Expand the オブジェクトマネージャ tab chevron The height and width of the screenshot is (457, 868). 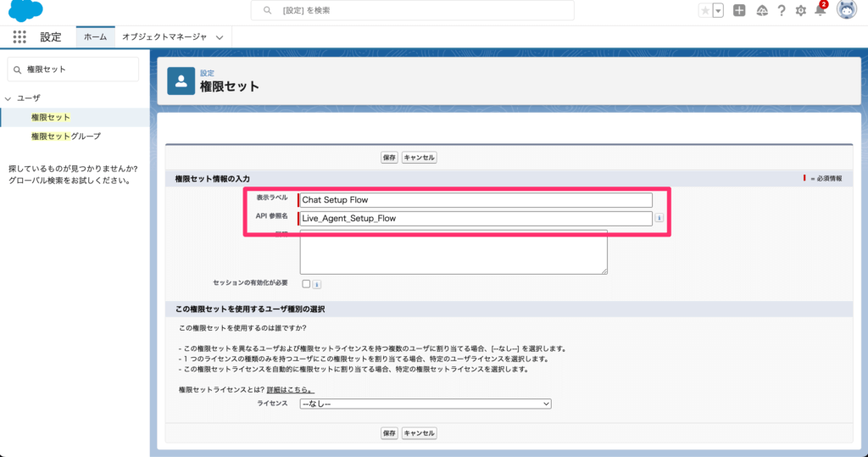click(220, 37)
